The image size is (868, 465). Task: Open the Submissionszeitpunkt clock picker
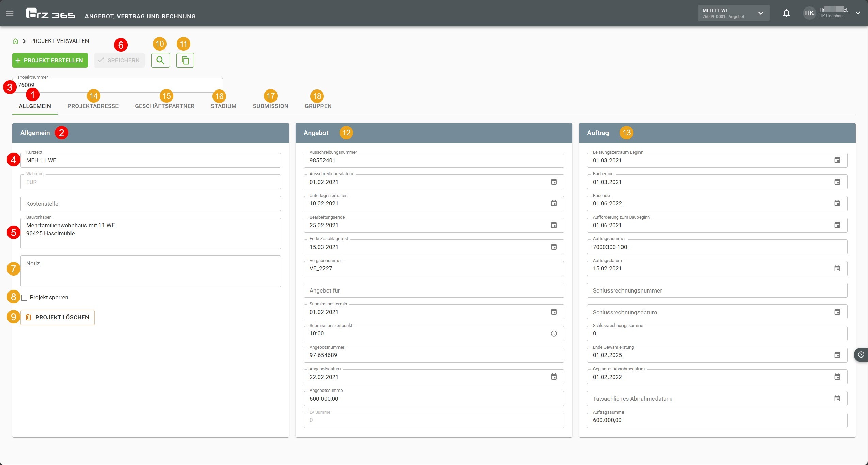(x=554, y=334)
